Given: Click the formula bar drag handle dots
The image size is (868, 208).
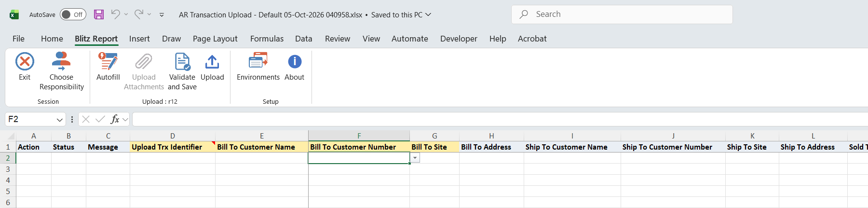Looking at the screenshot, I should [x=72, y=119].
